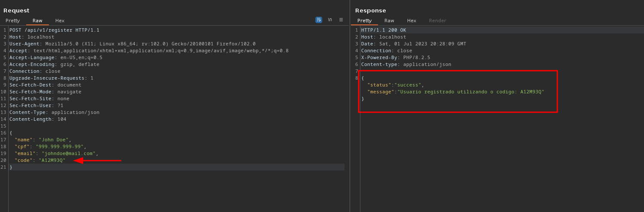Select the Pretty tab in Response
644x212 pixels.
pyautogui.click(x=364, y=21)
